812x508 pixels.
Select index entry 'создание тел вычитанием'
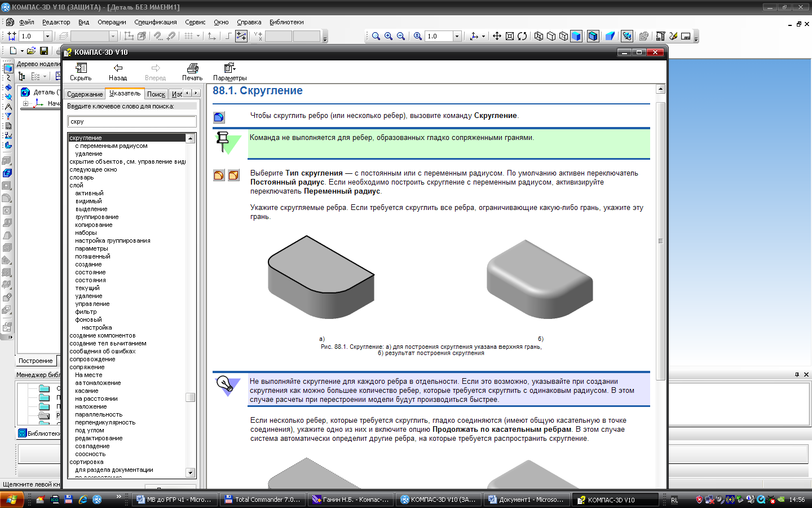[x=108, y=343]
